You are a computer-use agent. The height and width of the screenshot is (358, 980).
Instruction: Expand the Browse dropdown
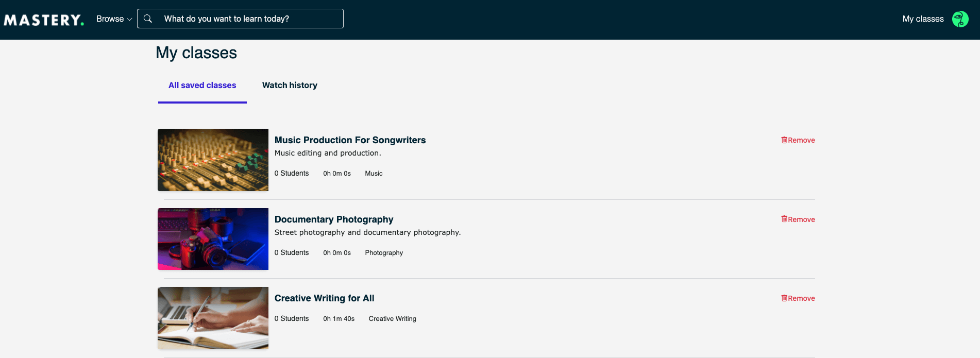tap(114, 19)
